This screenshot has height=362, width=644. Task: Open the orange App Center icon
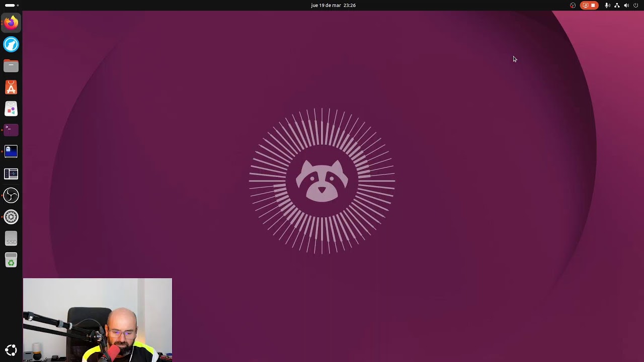click(x=11, y=87)
